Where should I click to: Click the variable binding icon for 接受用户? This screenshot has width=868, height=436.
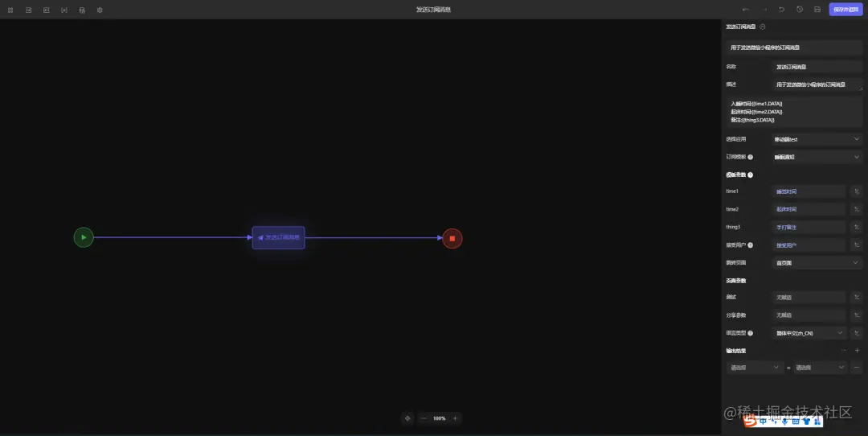point(857,245)
